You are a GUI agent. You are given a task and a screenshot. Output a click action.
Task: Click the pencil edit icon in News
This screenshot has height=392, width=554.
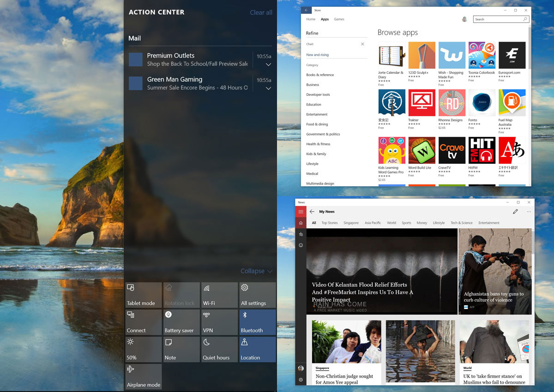click(515, 212)
